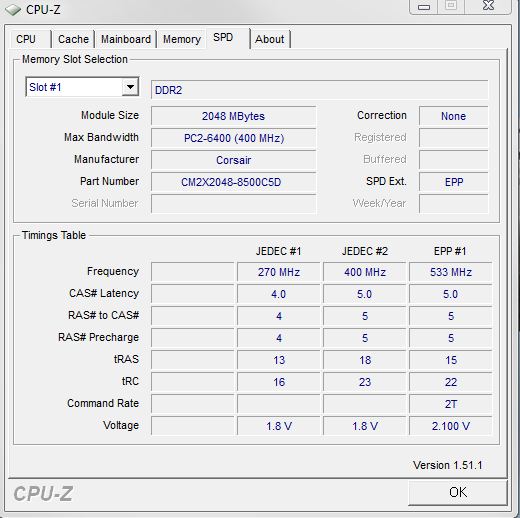Open the About tab
The height and width of the screenshot is (518, 520).
[270, 39]
